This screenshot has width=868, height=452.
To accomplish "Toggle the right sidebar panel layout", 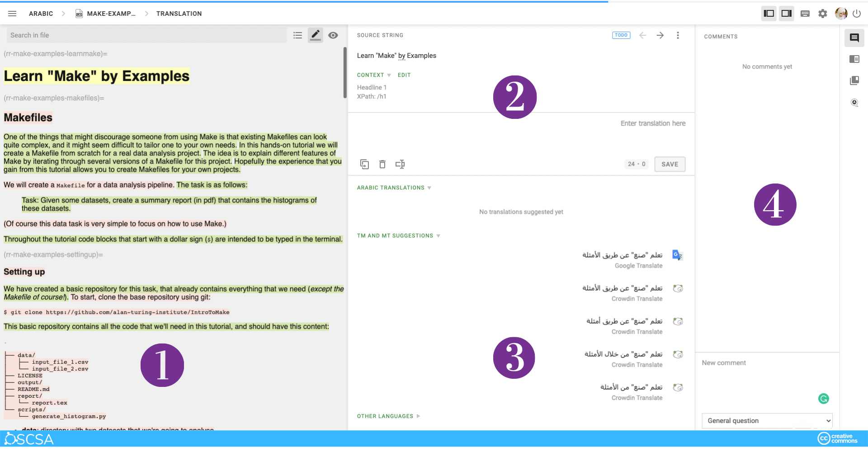I will coord(787,14).
